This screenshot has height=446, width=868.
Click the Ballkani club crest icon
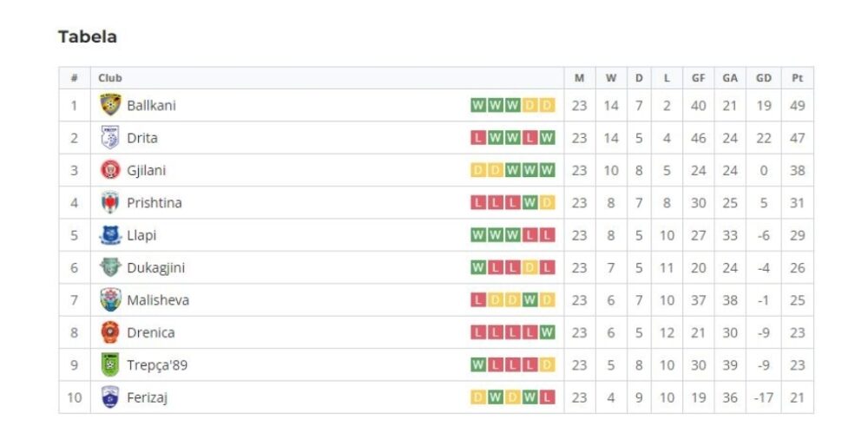point(110,105)
